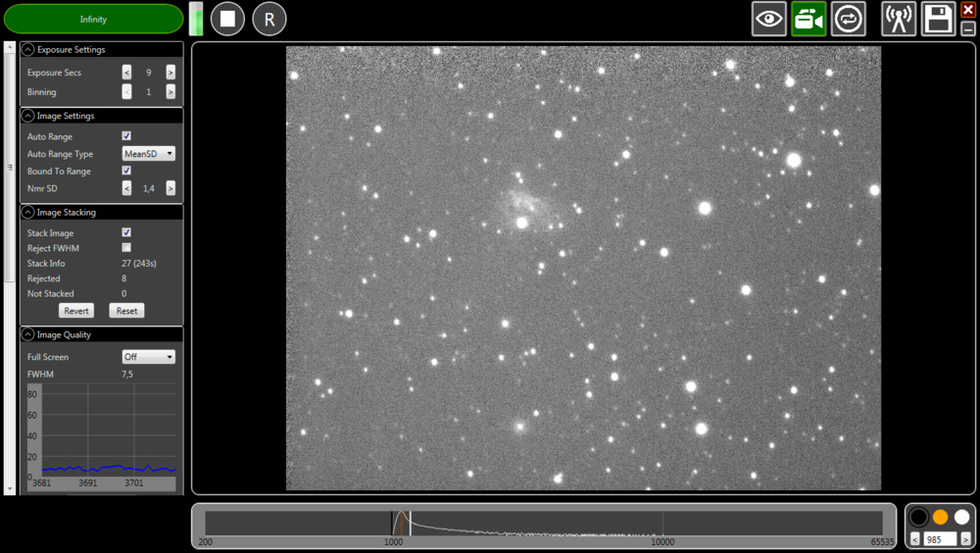
Task: Decrease Exposure Secs value
Action: pyautogui.click(x=126, y=73)
